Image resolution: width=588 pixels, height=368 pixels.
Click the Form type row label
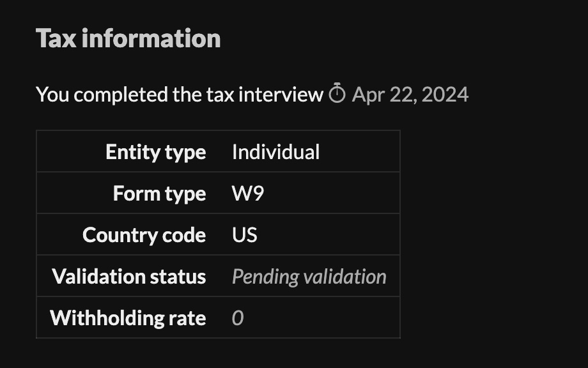[159, 194]
